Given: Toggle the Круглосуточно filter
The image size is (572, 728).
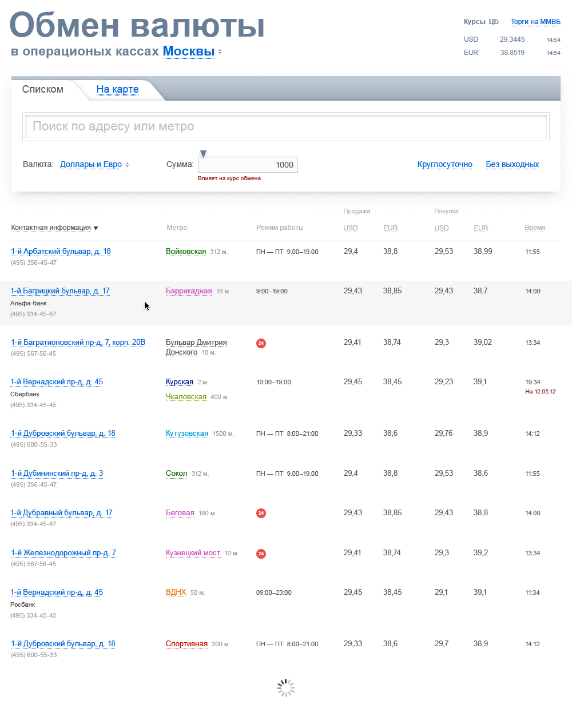Looking at the screenshot, I should [x=444, y=164].
